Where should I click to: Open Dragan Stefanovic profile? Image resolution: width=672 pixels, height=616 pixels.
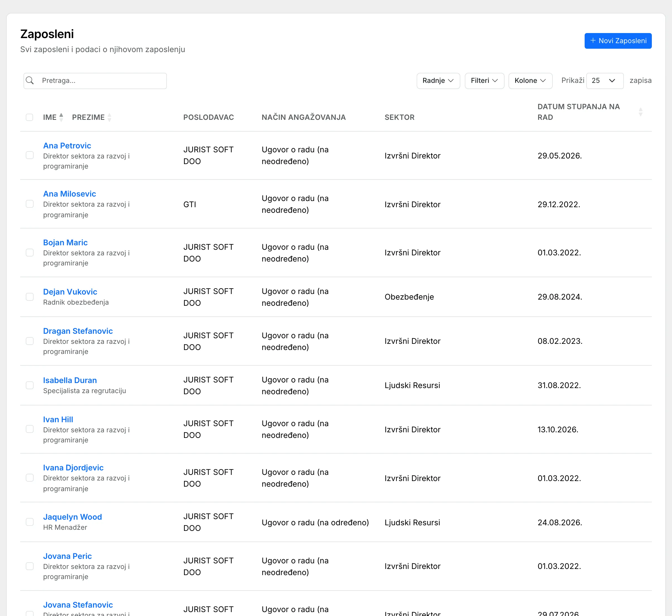pos(78,331)
